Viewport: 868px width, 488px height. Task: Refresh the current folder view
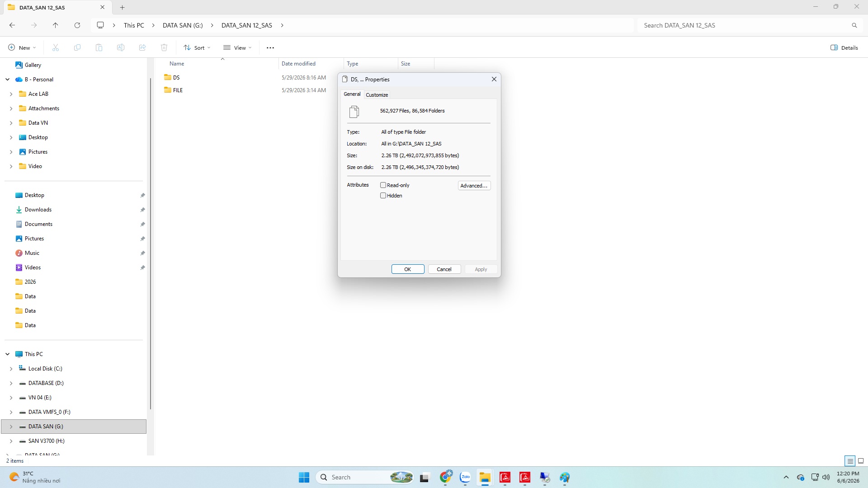click(x=77, y=25)
